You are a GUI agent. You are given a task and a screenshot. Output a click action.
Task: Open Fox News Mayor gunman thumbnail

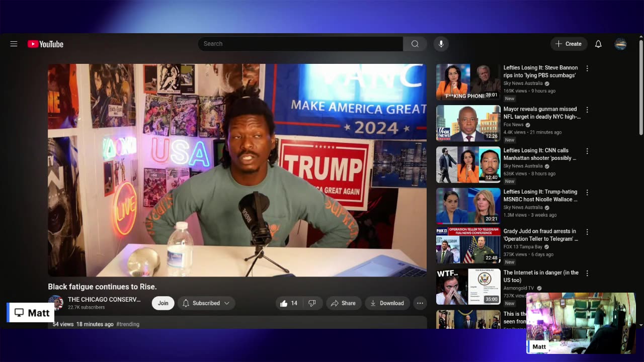click(468, 123)
